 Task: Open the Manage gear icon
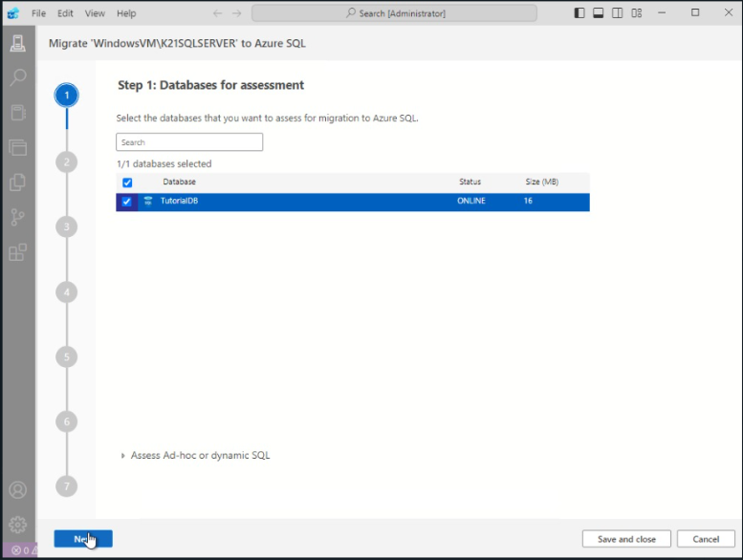click(x=17, y=525)
